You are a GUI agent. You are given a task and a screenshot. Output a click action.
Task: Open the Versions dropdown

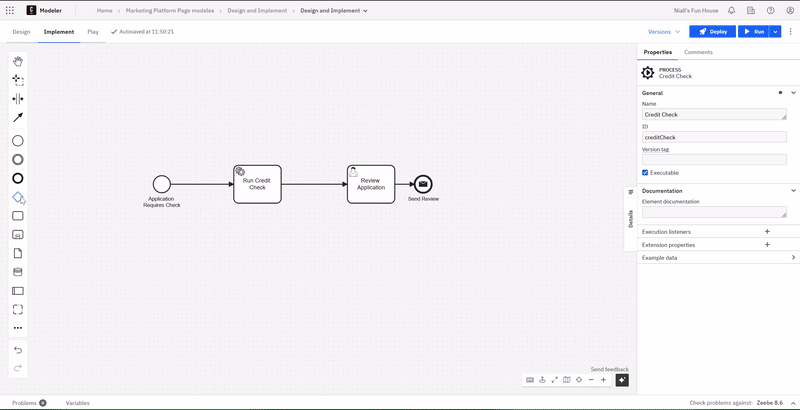pos(663,32)
